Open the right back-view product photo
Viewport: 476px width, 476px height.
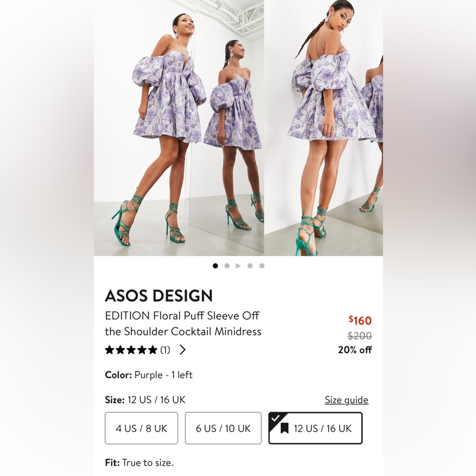324,128
